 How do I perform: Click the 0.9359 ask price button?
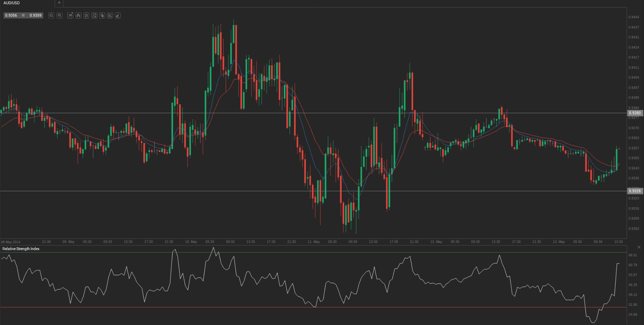pyautogui.click(x=35, y=16)
